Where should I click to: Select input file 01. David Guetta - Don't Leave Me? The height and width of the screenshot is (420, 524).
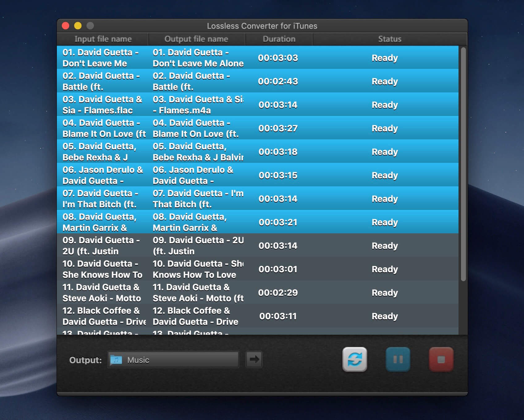(x=100, y=58)
